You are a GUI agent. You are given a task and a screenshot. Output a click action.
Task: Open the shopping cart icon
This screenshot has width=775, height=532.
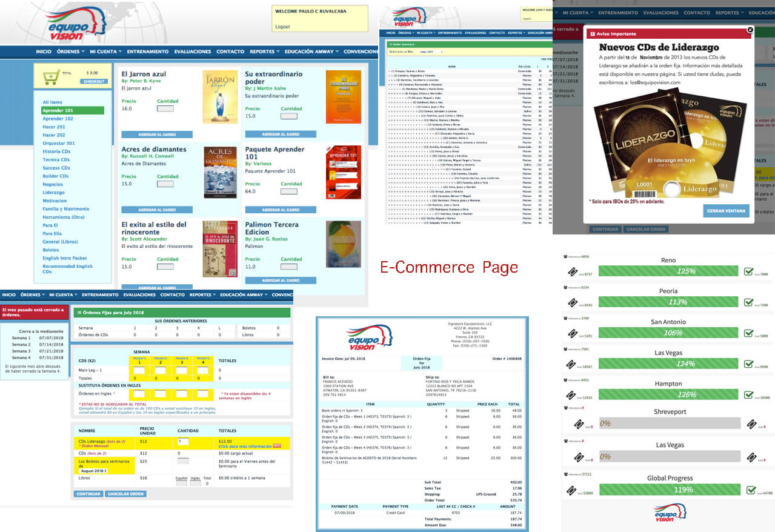point(52,76)
